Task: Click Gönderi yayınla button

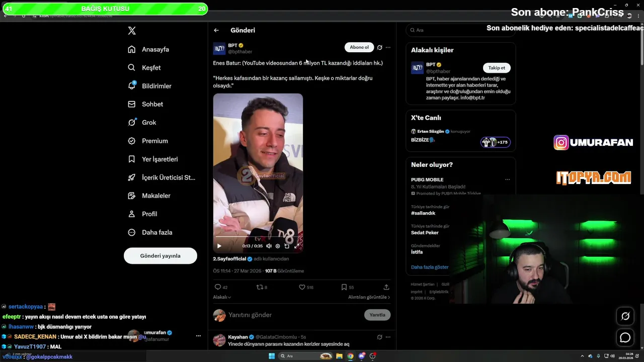Action: [x=160, y=255]
